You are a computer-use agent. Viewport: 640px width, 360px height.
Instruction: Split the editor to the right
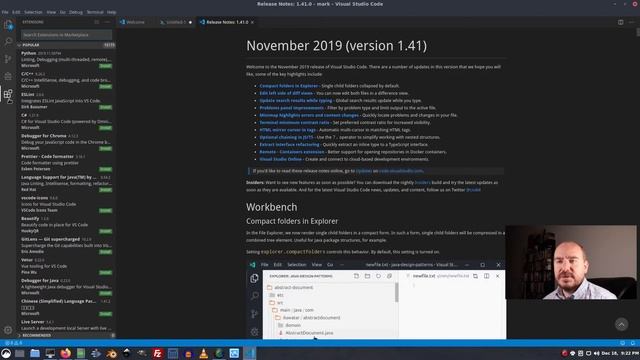click(x=620, y=22)
